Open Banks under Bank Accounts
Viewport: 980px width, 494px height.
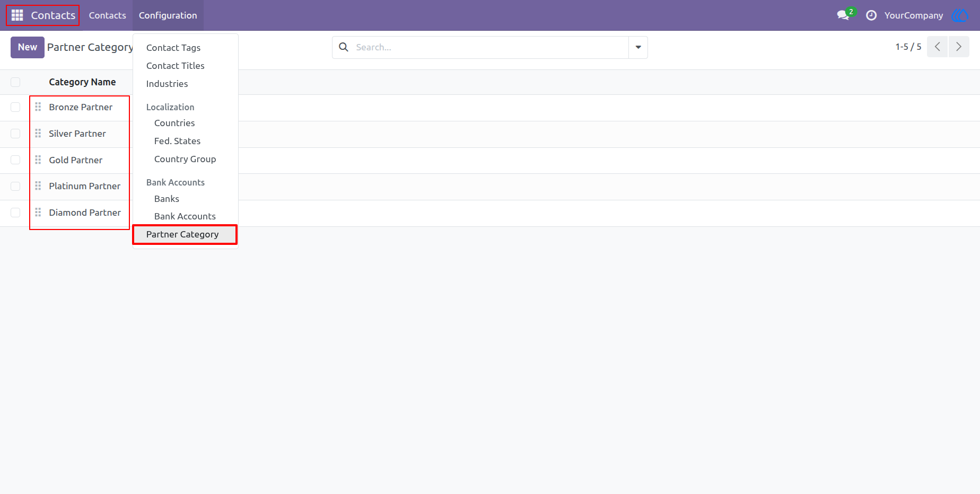167,199
